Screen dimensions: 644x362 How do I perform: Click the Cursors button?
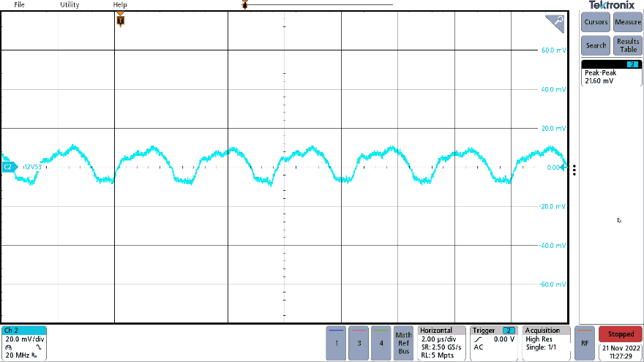pos(596,22)
